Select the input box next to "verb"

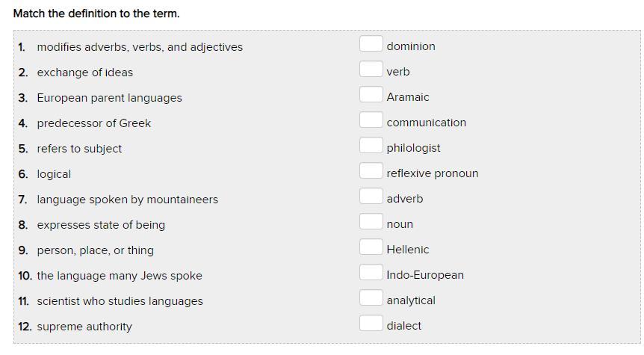point(371,70)
